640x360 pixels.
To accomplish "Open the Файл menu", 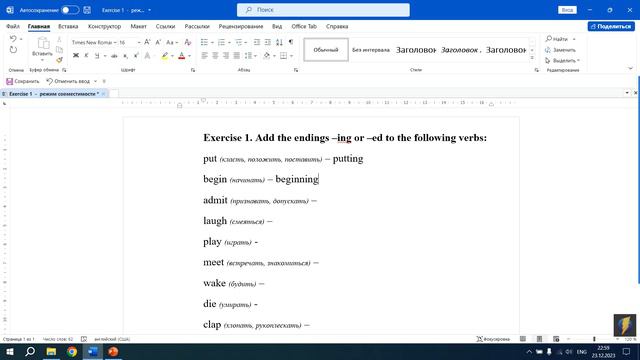I will [x=13, y=26].
